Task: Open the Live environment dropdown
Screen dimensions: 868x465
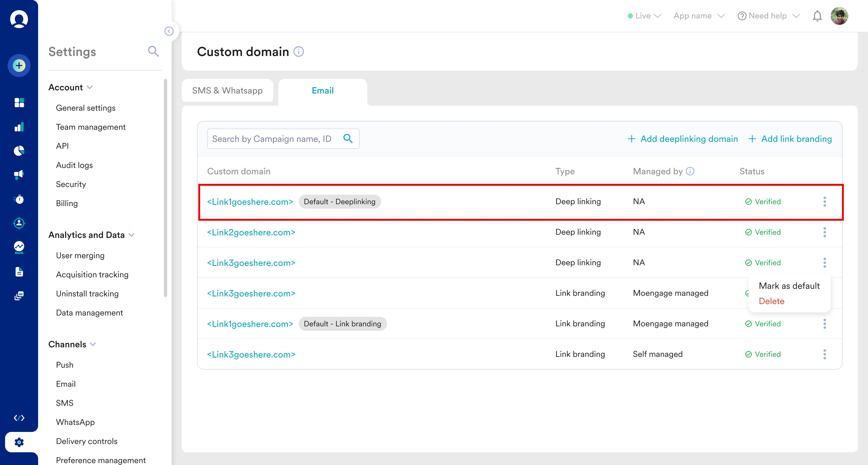Action: 645,16
